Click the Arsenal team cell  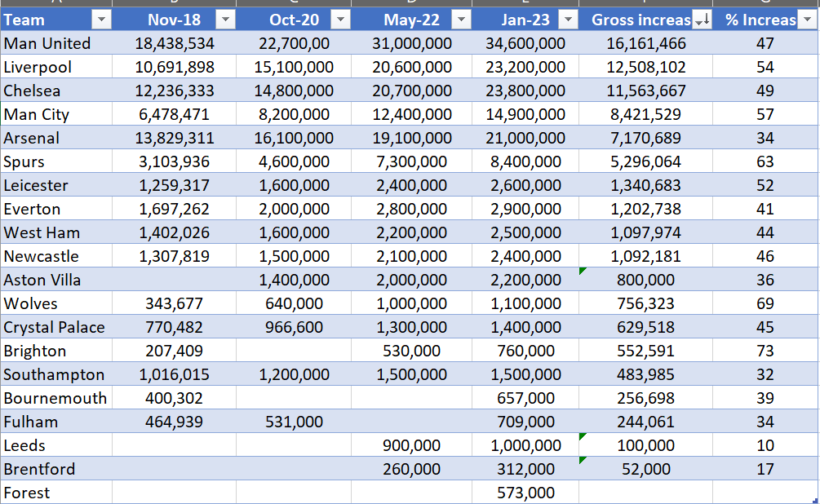(56, 138)
